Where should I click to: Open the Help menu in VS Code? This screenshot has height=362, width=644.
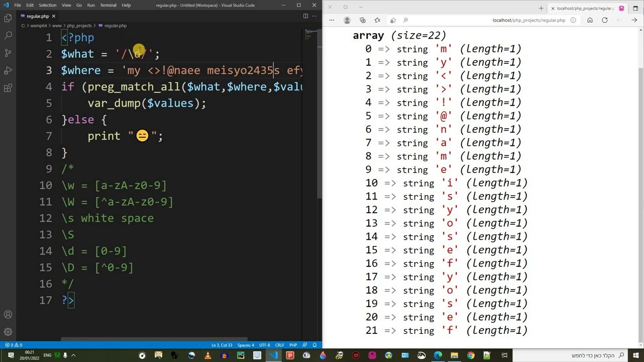(x=126, y=5)
